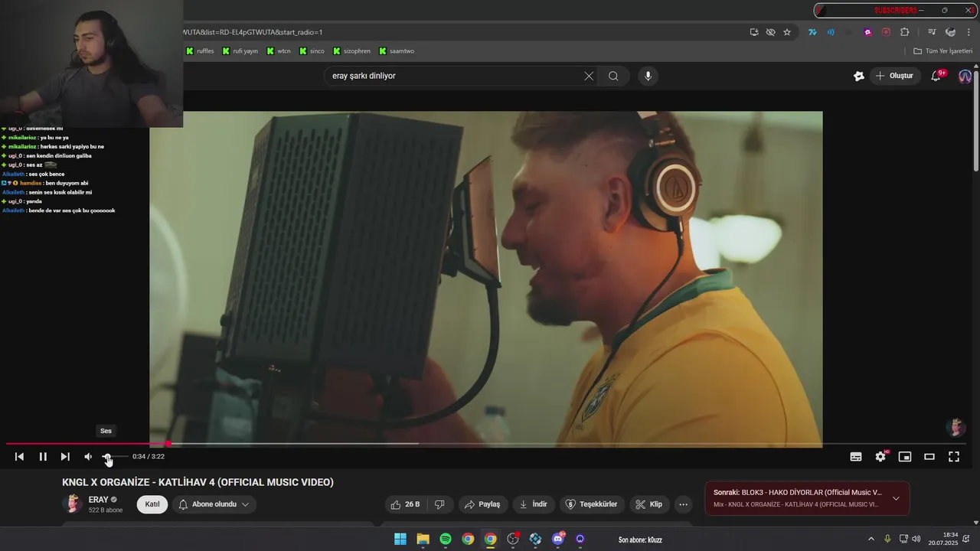Open the taskbar clock showing 18:34
980x551 pixels.
pos(943,540)
